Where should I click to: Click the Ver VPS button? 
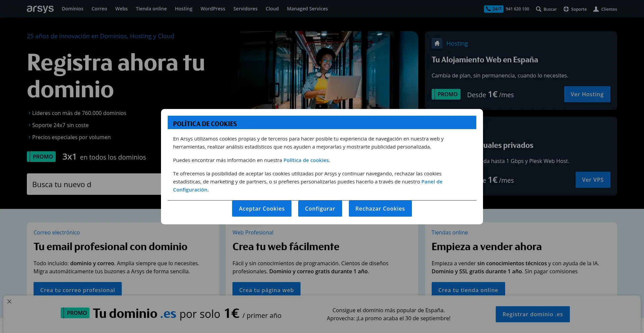coord(593,180)
